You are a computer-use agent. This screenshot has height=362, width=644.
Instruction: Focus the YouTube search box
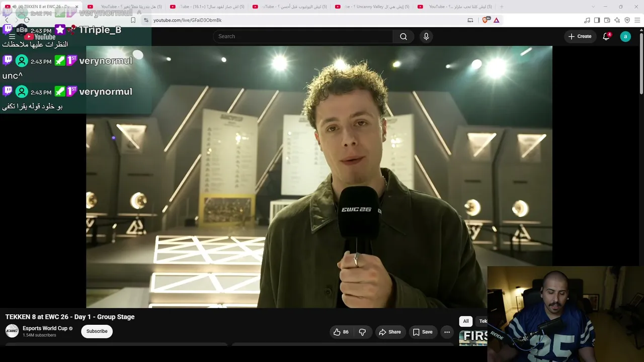point(303,36)
